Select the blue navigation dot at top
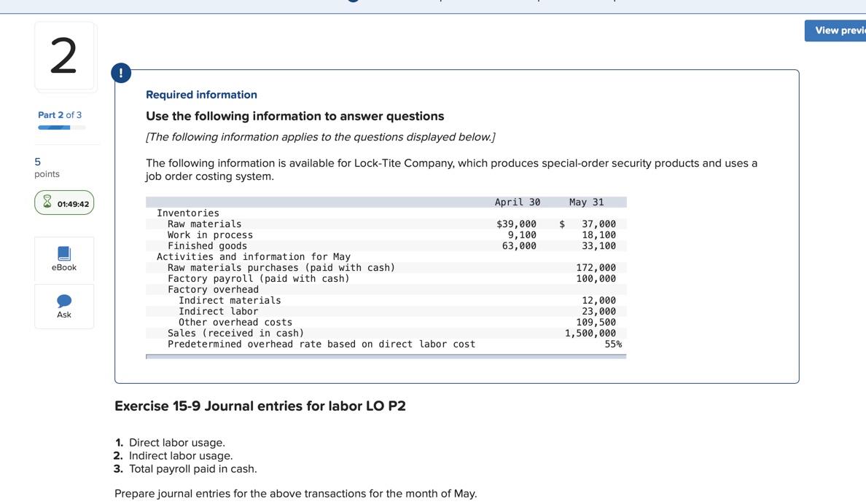This screenshot has height=504, width=866. [352, 2]
